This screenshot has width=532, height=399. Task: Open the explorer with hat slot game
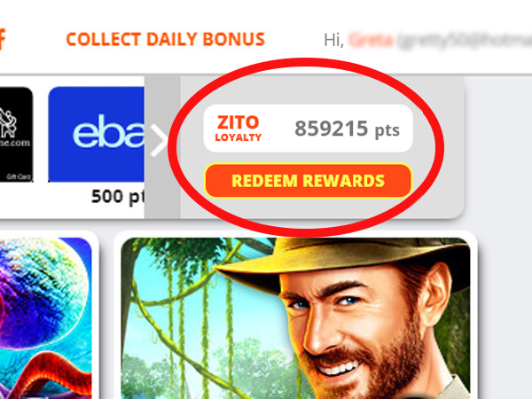pos(295,318)
